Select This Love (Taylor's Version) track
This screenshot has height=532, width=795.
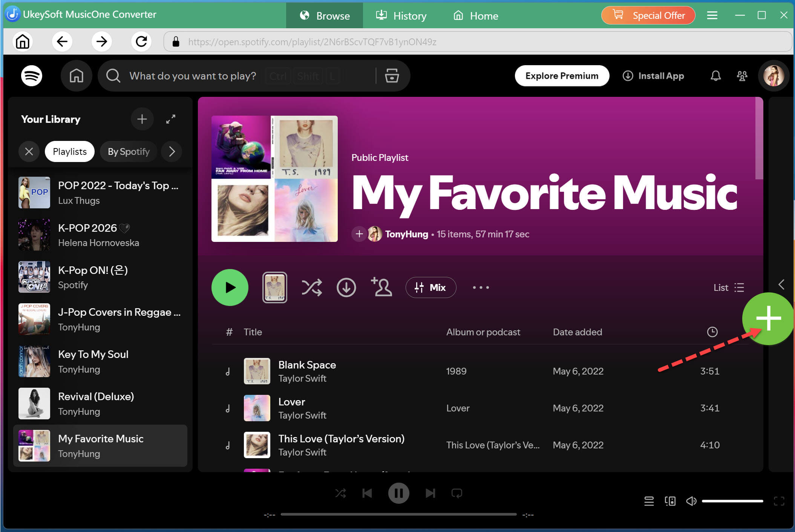click(480, 445)
